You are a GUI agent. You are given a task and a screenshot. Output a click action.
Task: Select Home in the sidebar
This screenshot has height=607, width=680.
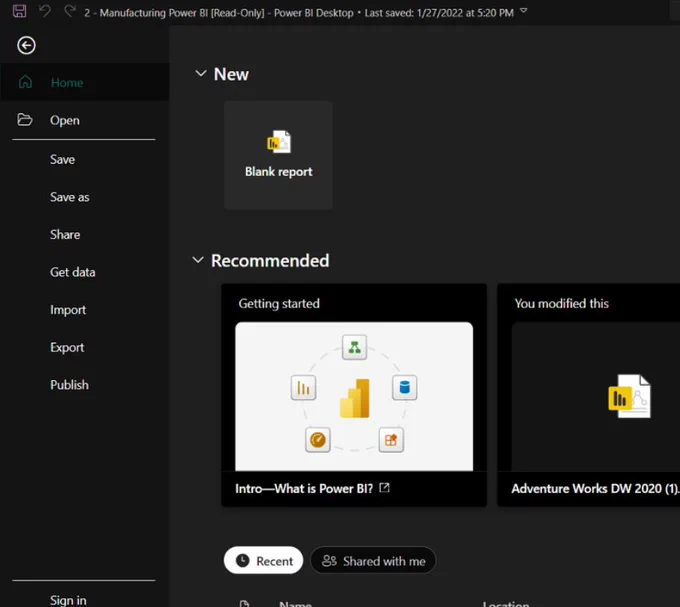coord(85,82)
